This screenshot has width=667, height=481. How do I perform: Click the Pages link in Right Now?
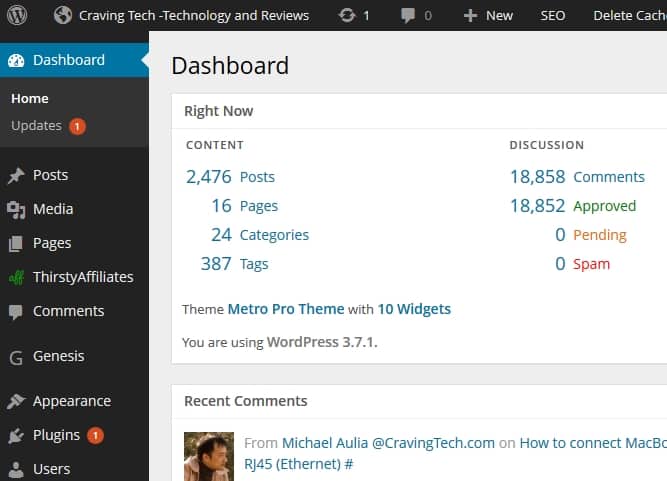tap(259, 206)
